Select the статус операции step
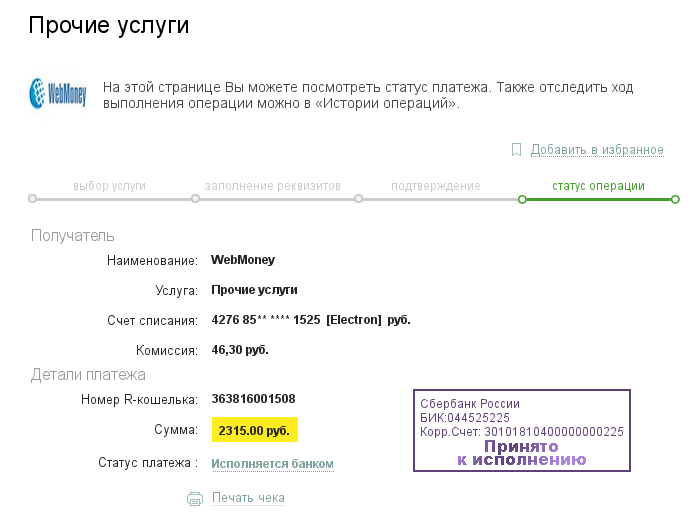The height and width of the screenshot is (515, 692). coord(598,186)
